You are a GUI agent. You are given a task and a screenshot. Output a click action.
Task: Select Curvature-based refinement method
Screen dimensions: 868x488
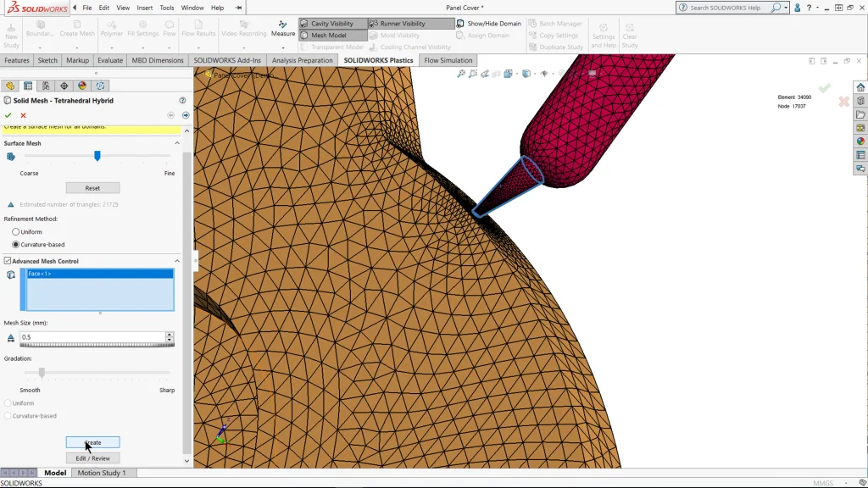16,244
